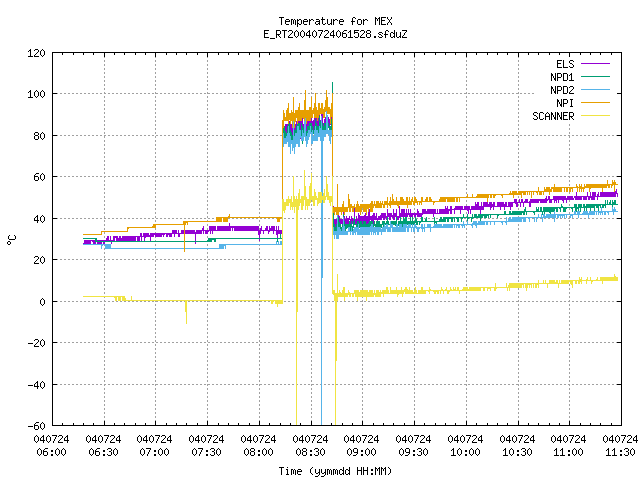Click the y-axis tick label 120
The height and width of the screenshot is (480, 640).
click(x=36, y=53)
